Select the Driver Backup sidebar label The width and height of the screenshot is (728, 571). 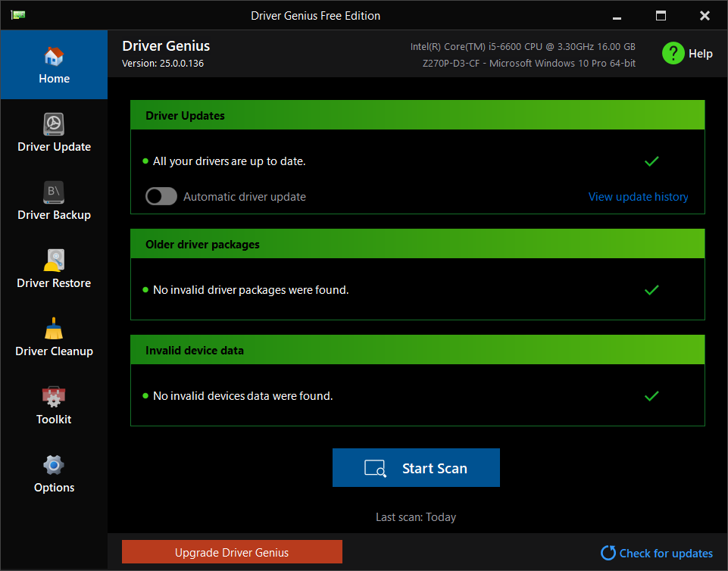pos(54,215)
